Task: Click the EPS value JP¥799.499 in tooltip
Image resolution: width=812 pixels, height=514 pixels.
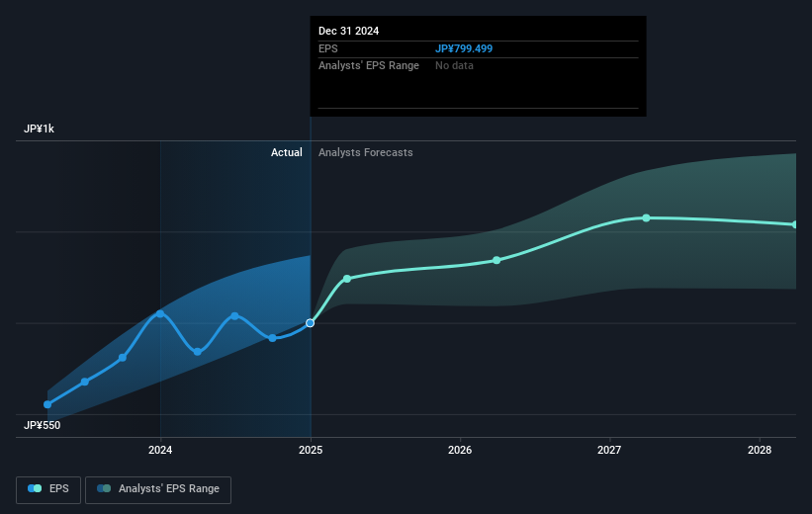Action: click(x=464, y=48)
